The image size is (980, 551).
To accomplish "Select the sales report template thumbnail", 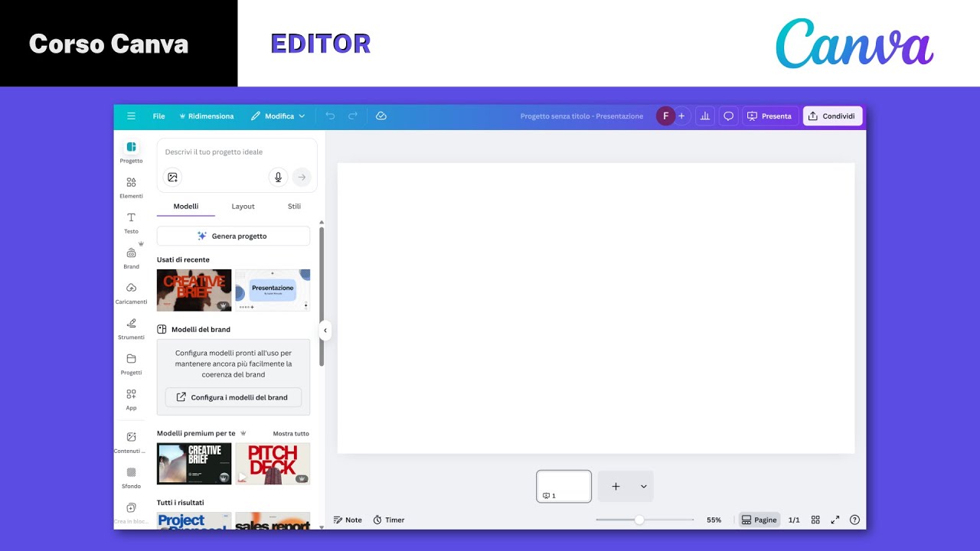I will pyautogui.click(x=273, y=521).
